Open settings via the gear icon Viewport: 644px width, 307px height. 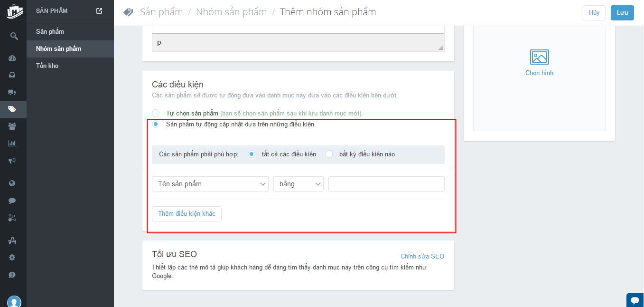pyautogui.click(x=13, y=258)
